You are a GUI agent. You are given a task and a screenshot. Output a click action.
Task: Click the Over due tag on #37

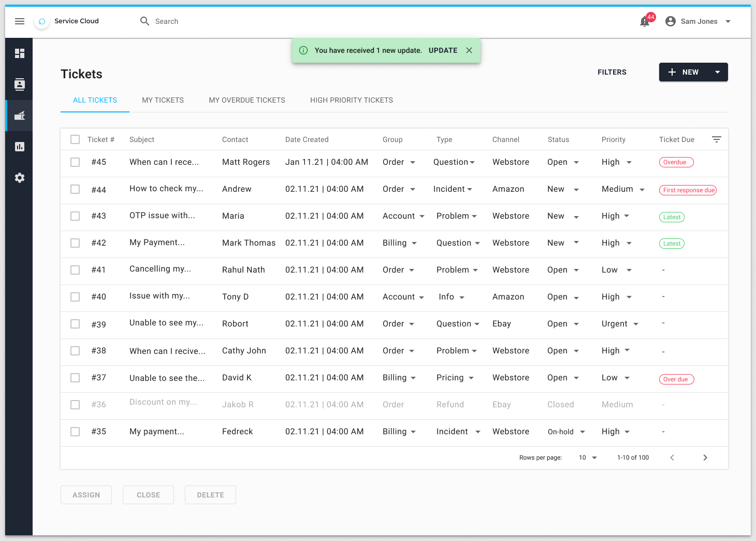pos(676,379)
